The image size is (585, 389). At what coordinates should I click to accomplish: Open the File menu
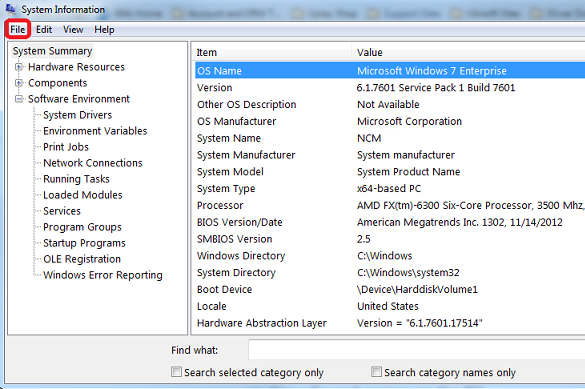tap(18, 29)
